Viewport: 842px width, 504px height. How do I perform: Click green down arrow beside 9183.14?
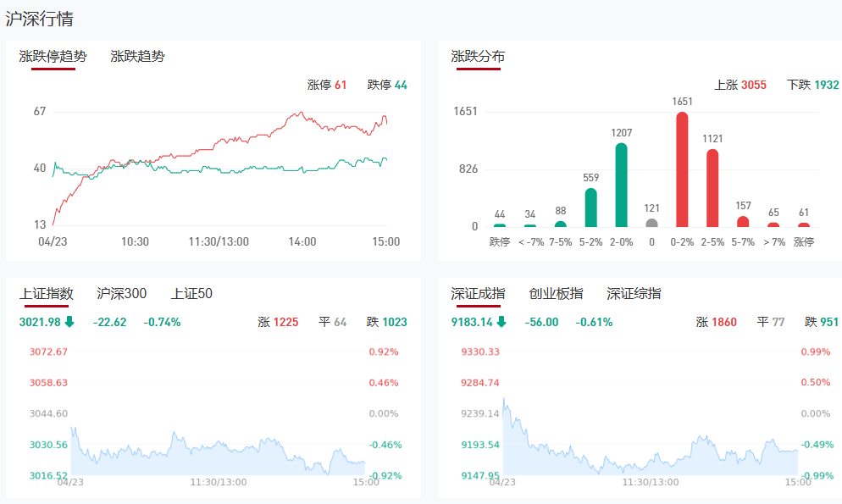(501, 322)
